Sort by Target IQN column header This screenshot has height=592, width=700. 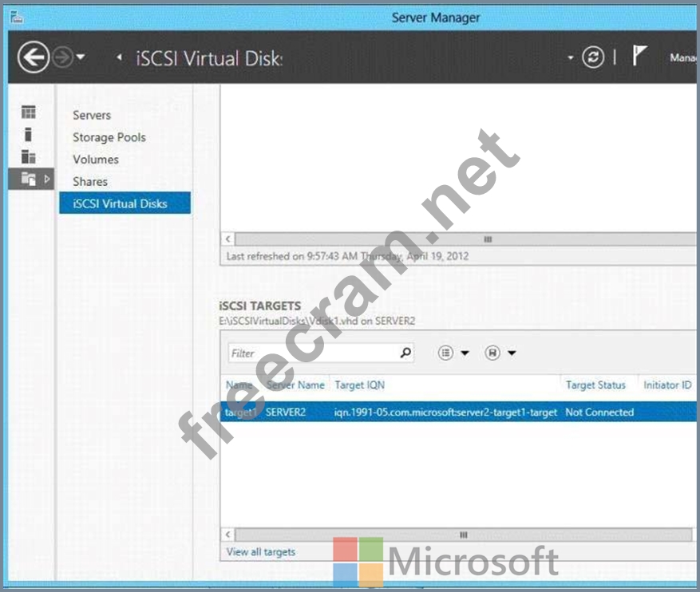pyautogui.click(x=360, y=385)
